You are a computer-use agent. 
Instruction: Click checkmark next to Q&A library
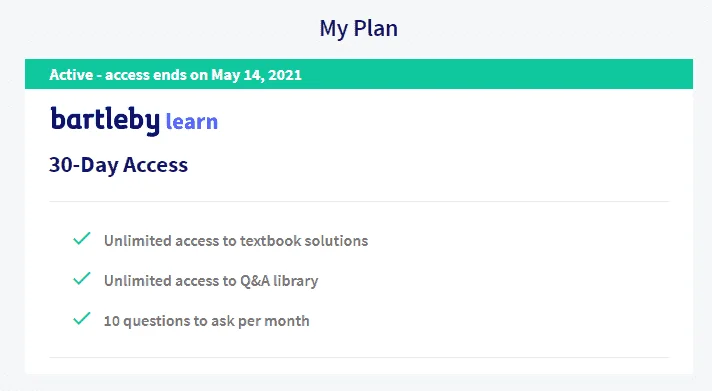82,279
